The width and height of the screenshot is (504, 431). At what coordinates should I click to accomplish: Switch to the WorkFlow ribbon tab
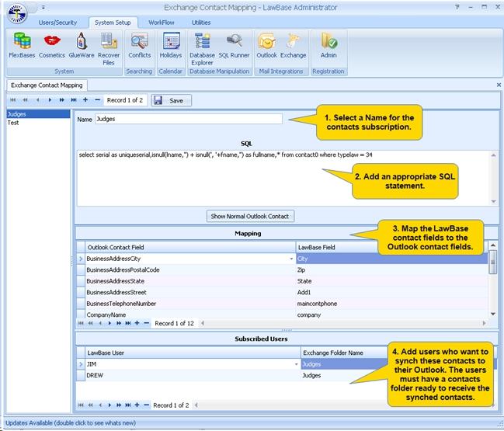click(161, 23)
